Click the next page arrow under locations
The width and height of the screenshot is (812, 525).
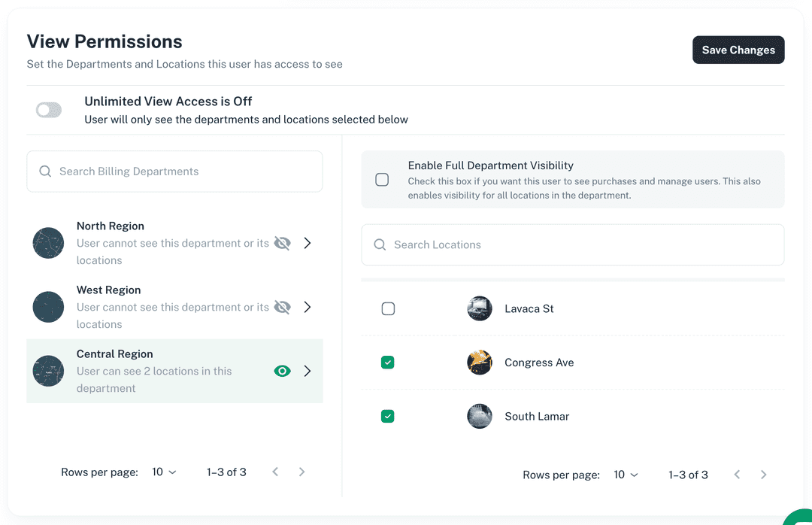click(763, 475)
